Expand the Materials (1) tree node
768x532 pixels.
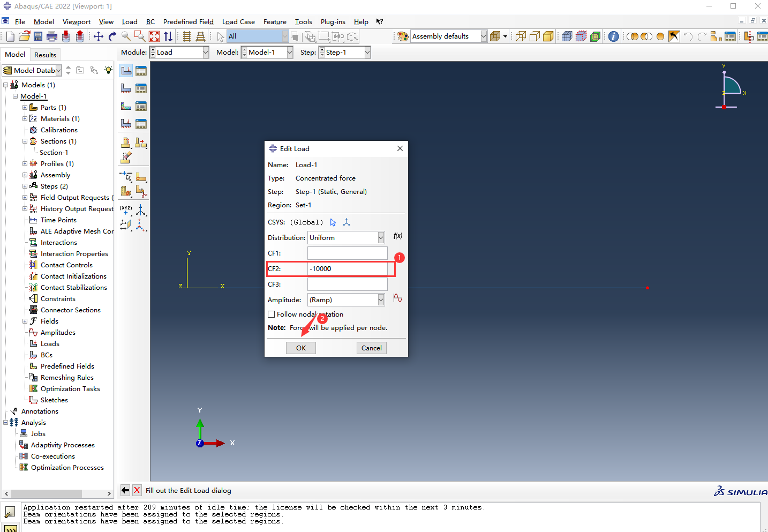pyautogui.click(x=25, y=119)
